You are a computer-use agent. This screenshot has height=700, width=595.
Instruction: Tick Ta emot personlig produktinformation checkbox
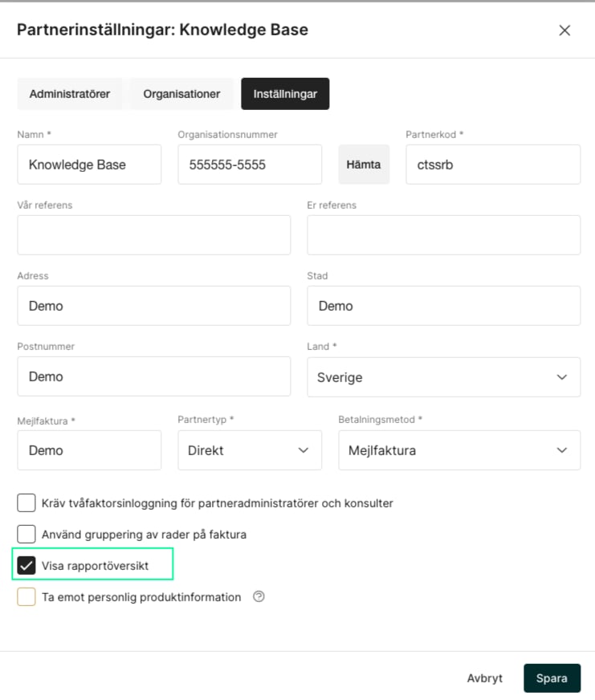tap(26, 597)
